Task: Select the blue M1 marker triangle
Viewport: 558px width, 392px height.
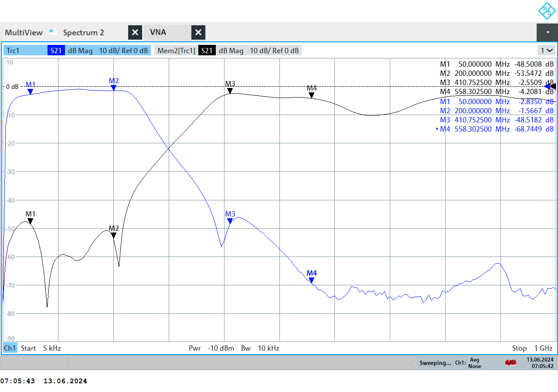Action: (x=31, y=91)
